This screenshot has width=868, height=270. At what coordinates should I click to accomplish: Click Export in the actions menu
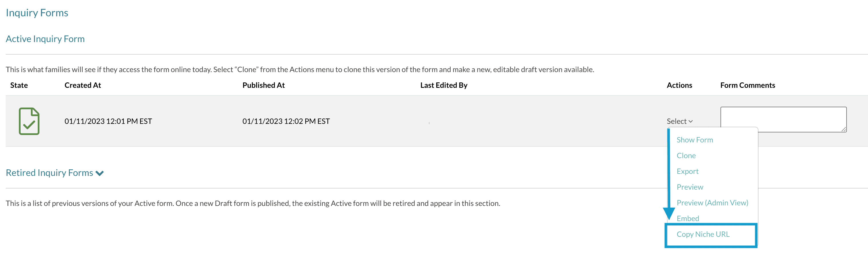tap(687, 171)
